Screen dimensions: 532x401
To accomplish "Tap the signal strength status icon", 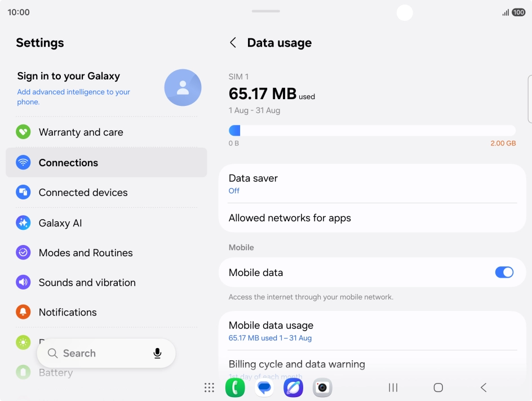I will tap(506, 13).
